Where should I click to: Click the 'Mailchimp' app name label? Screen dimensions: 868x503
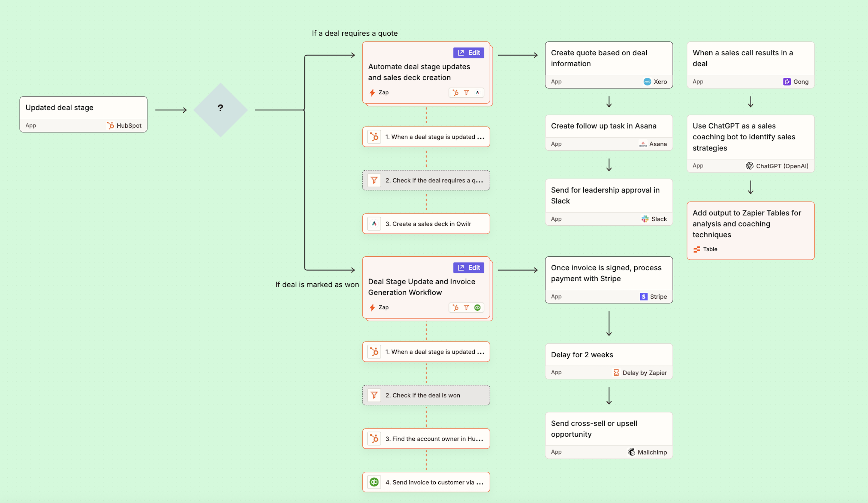pyautogui.click(x=652, y=452)
